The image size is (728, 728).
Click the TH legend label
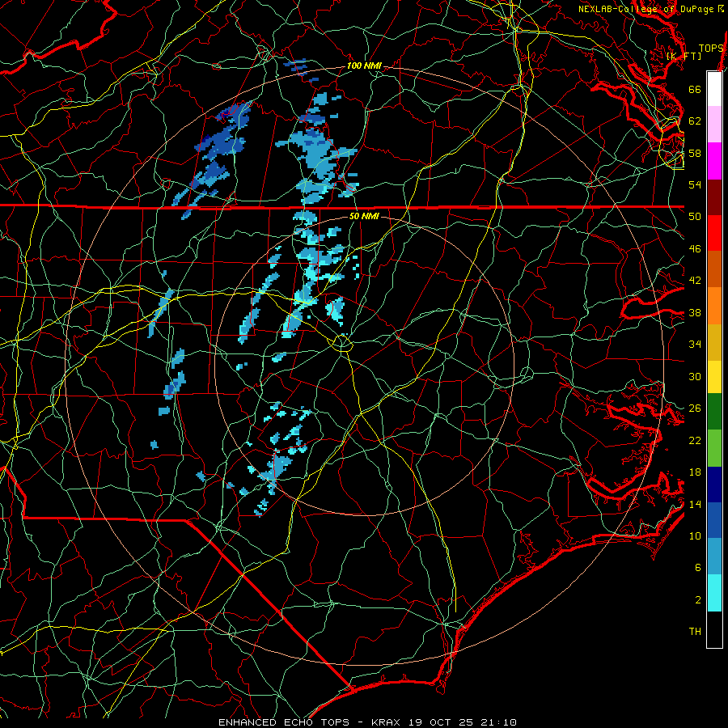(695, 632)
